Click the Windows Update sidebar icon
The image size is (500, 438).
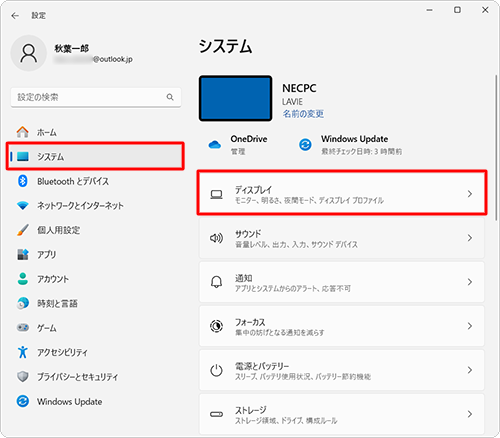(x=23, y=401)
